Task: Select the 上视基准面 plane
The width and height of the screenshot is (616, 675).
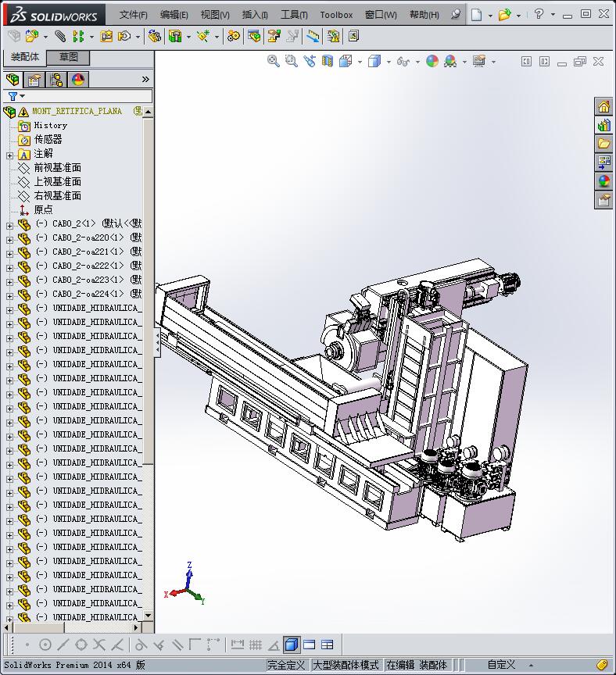Action: [x=57, y=182]
